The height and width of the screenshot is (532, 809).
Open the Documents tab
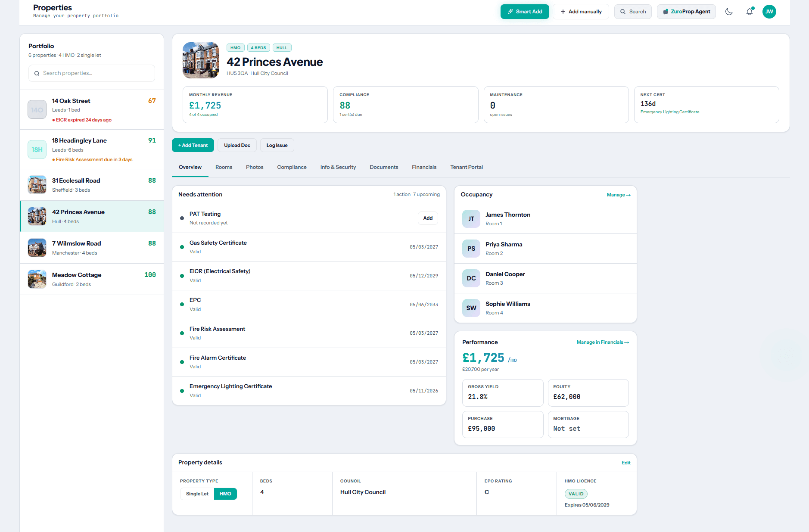point(384,167)
